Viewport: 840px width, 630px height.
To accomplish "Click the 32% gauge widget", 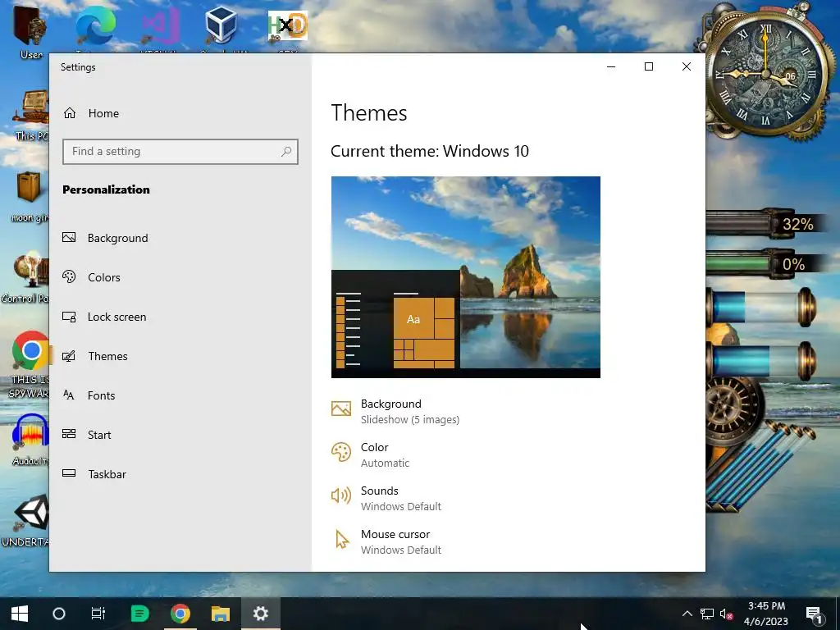I will point(766,223).
